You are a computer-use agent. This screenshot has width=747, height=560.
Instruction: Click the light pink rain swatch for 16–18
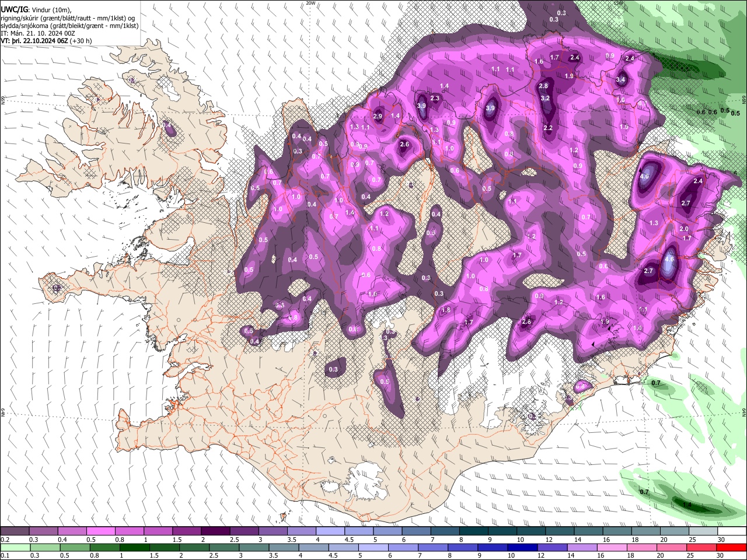coord(612,547)
